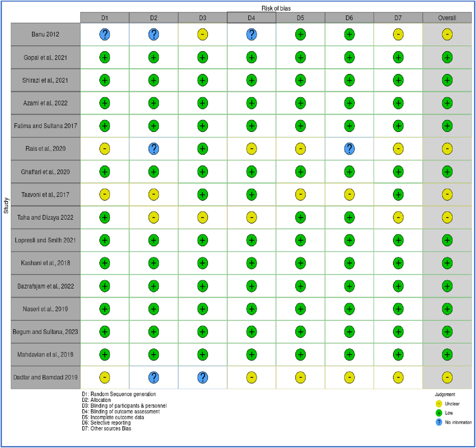Click Taha and Dizaya 2022 D1 green icon
Image resolution: width=476 pixels, height=448 pixels.
[104, 217]
